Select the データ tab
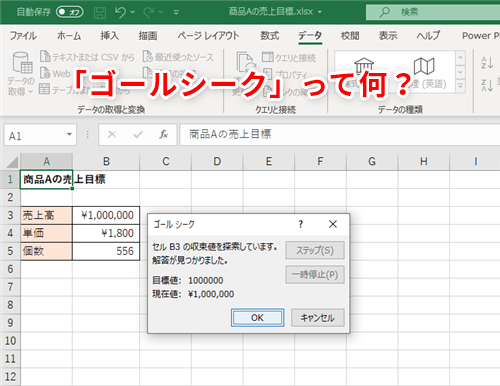 (310, 36)
